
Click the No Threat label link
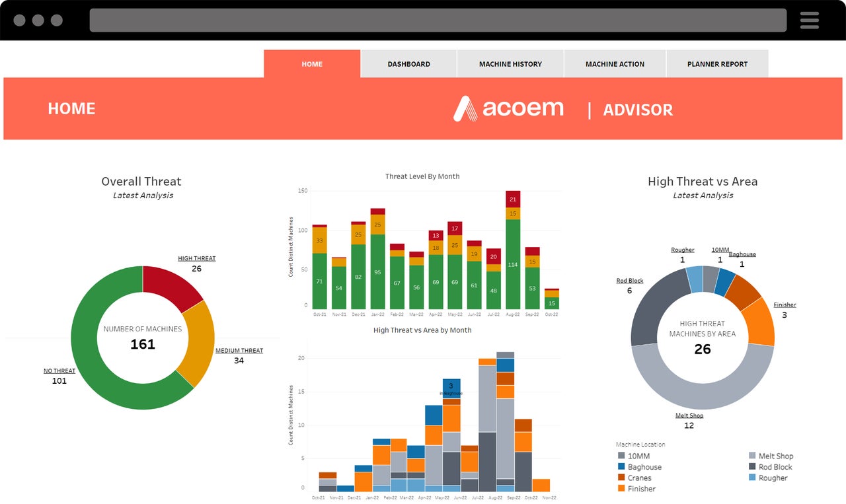(x=59, y=371)
